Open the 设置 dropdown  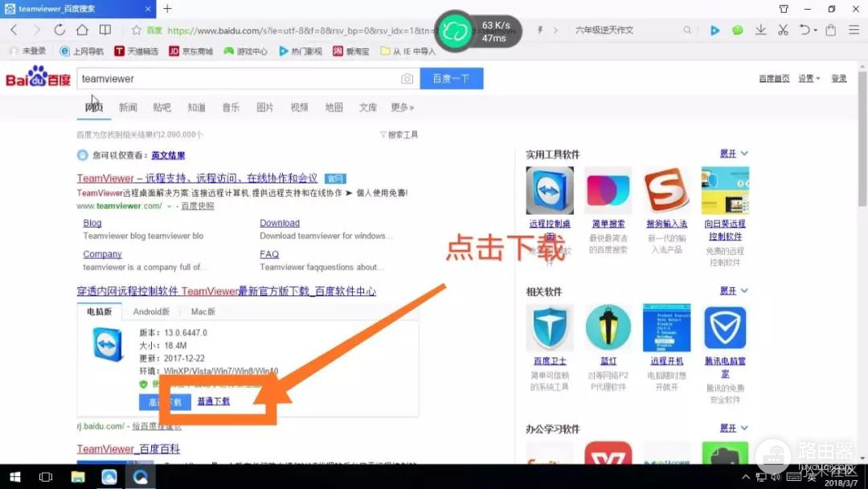[809, 79]
